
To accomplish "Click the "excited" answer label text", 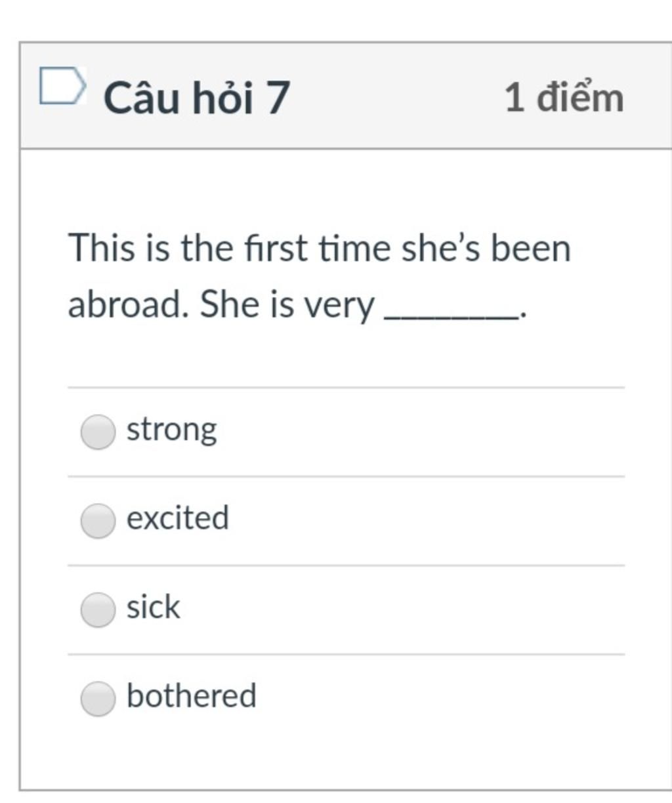I will [x=178, y=518].
